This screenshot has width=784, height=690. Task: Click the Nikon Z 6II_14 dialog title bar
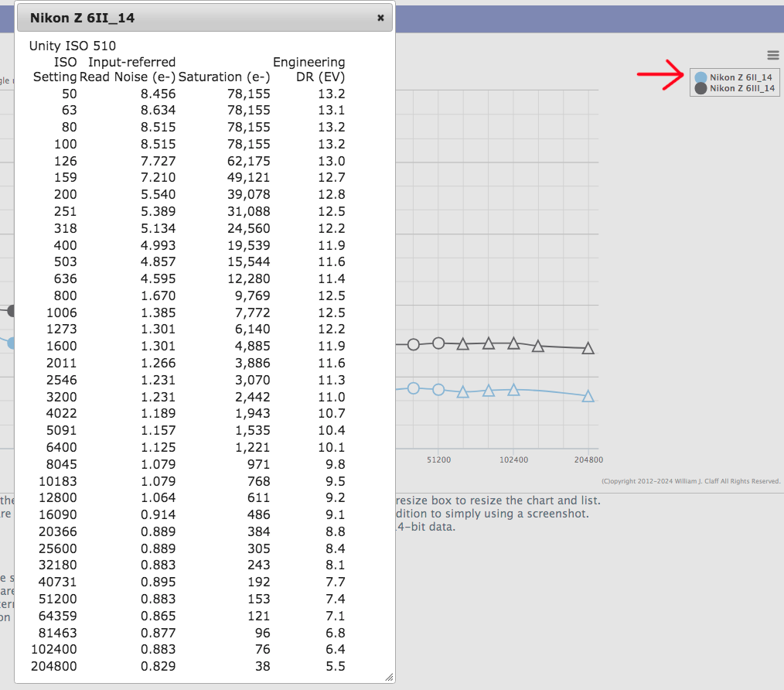(x=193, y=18)
